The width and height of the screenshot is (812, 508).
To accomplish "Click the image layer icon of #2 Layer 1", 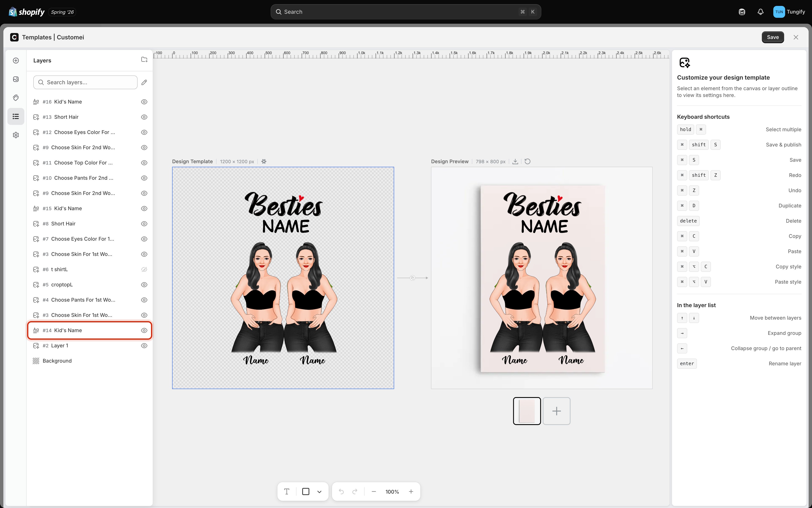I will point(36,346).
